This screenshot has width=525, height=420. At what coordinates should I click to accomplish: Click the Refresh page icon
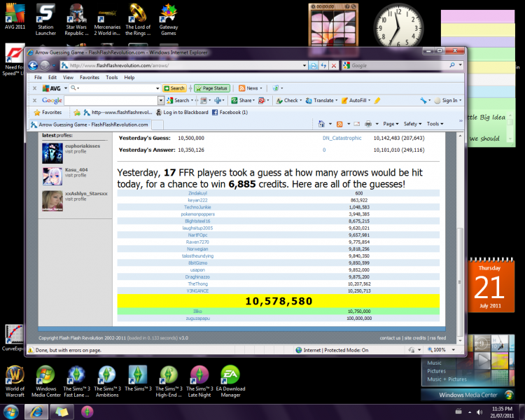pyautogui.click(x=323, y=66)
